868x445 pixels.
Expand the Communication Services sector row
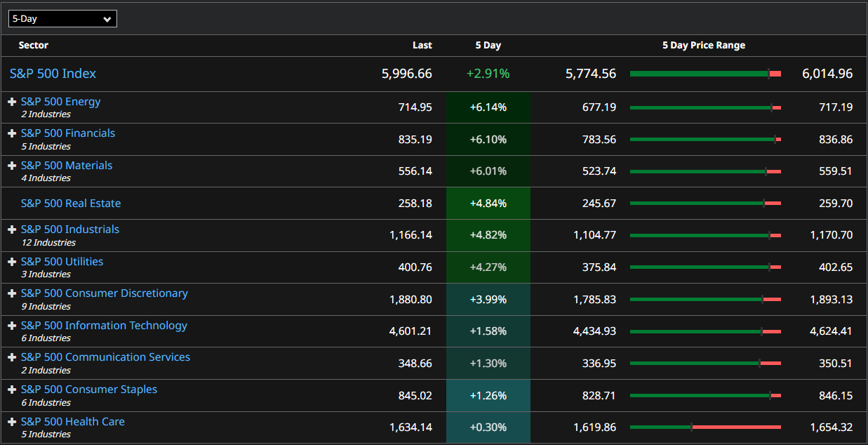12,357
